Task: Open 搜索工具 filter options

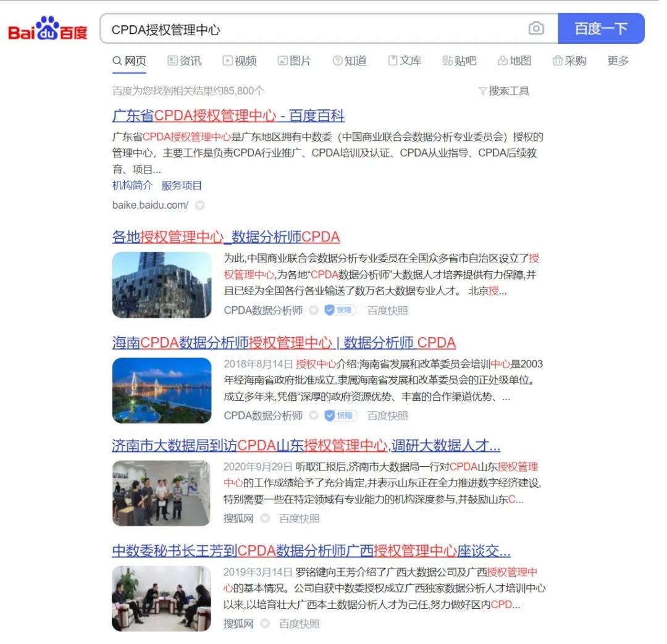Action: [504, 91]
